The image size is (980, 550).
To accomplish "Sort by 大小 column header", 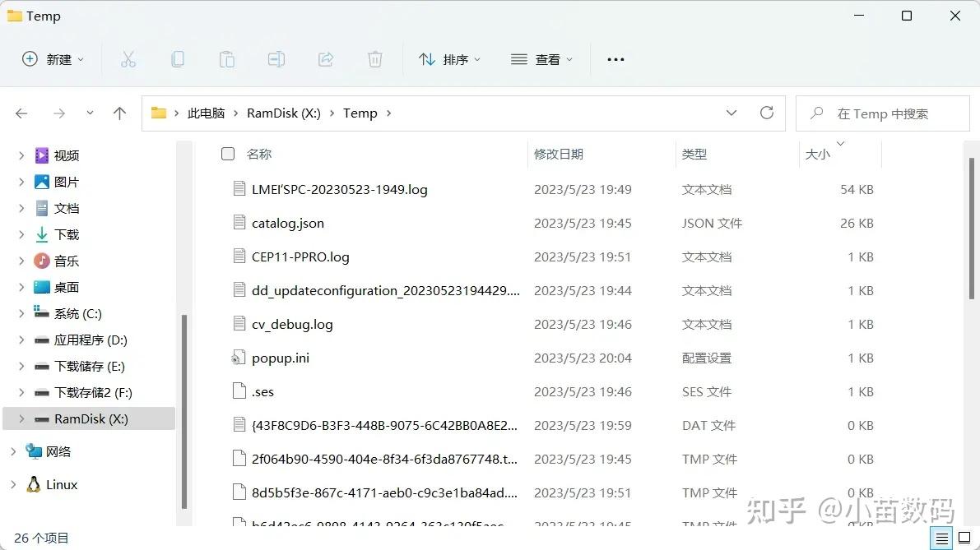I will pyautogui.click(x=818, y=154).
